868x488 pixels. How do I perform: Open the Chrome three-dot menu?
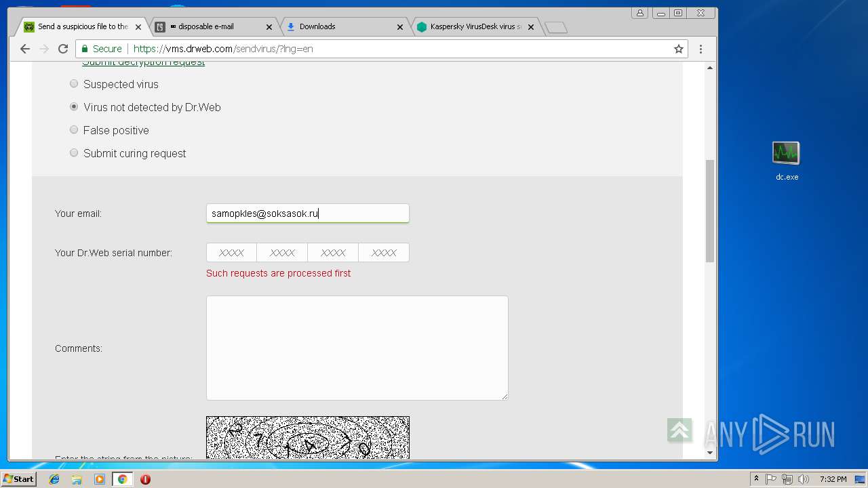pyautogui.click(x=701, y=49)
